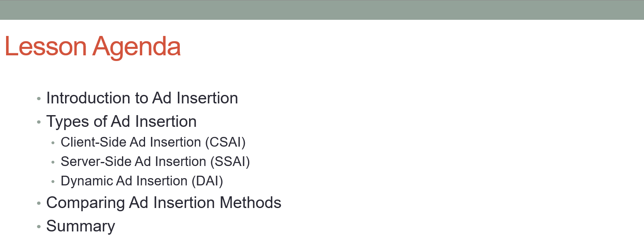Screen dimensions: 644x248
Task: Click the bullet marker before Comparing
Action: click(39, 203)
